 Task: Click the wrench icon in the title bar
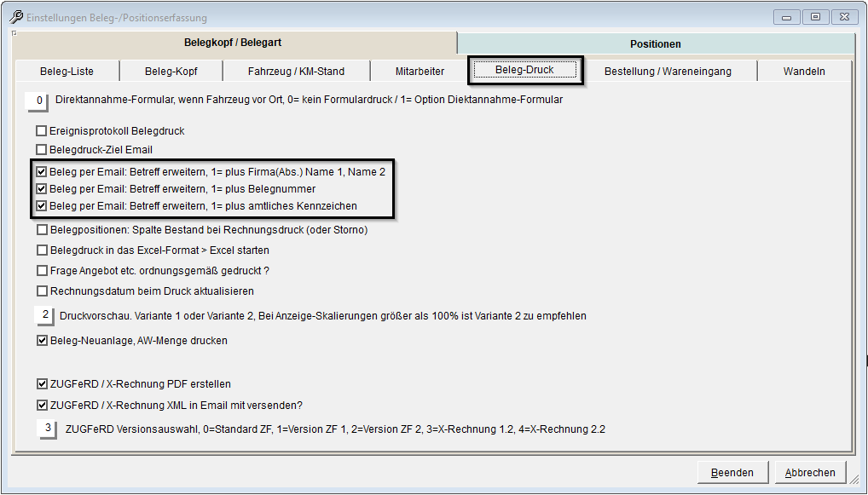coord(16,17)
